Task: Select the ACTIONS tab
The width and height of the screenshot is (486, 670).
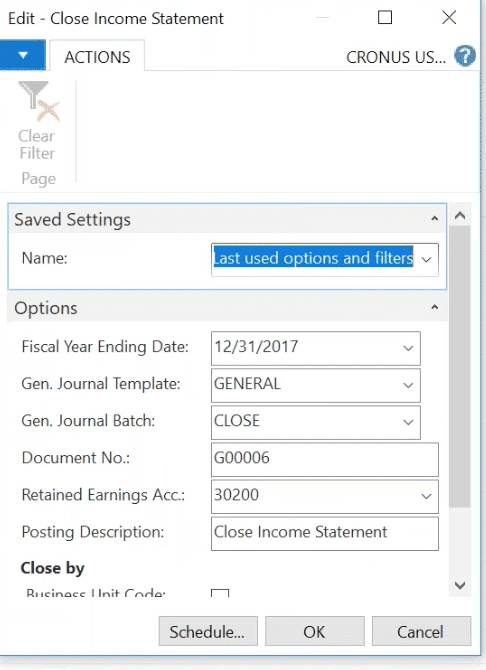Action: click(97, 57)
